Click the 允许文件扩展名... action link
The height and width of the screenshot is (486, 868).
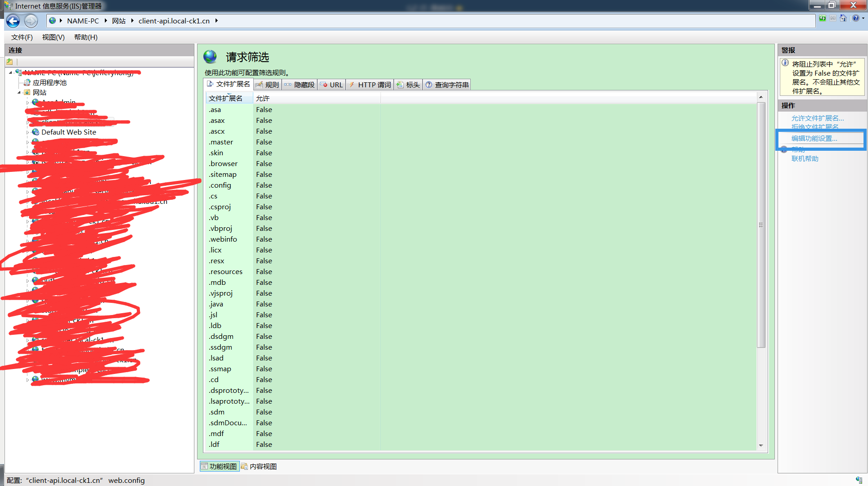point(817,118)
